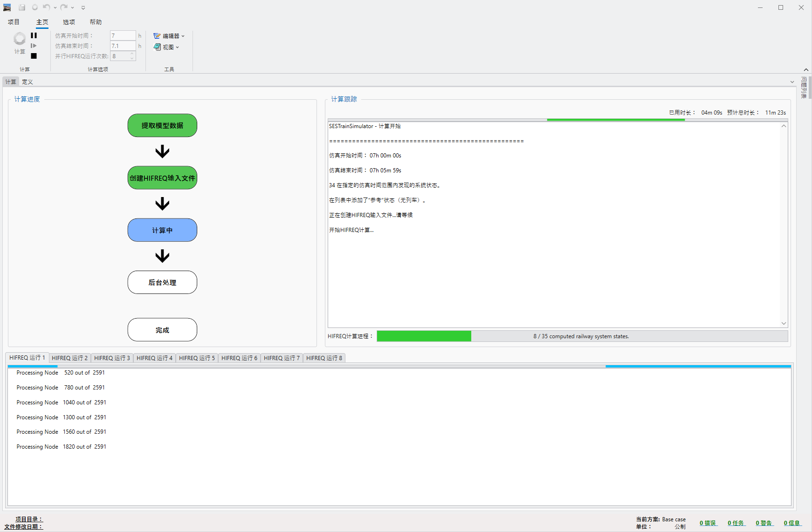Click the 0 错误 link in status bar
Screen dimensions: 812x532
pyautogui.click(x=708, y=523)
